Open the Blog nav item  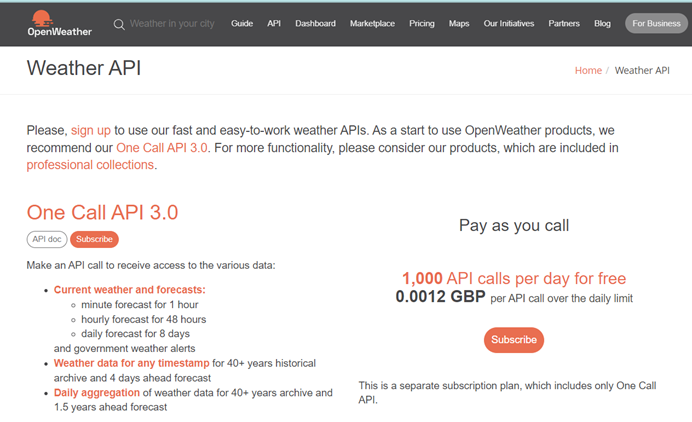pos(602,23)
